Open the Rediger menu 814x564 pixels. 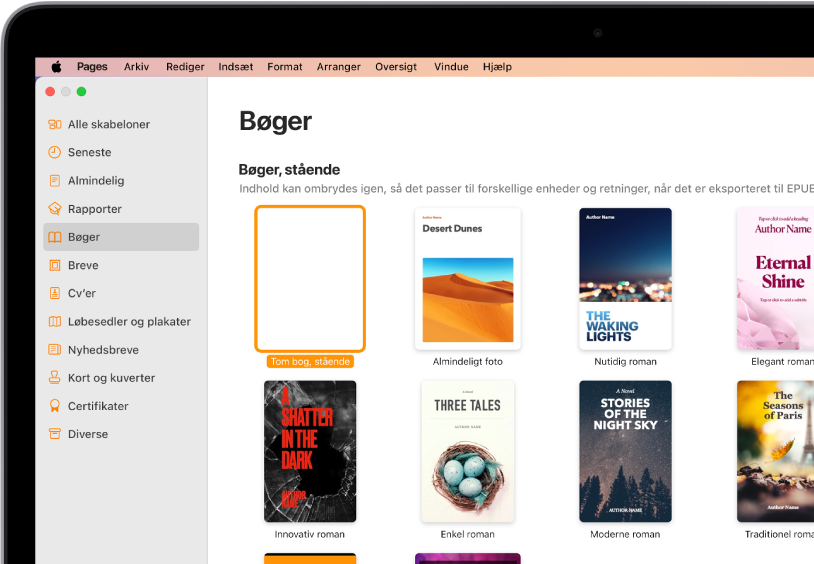[x=185, y=66]
